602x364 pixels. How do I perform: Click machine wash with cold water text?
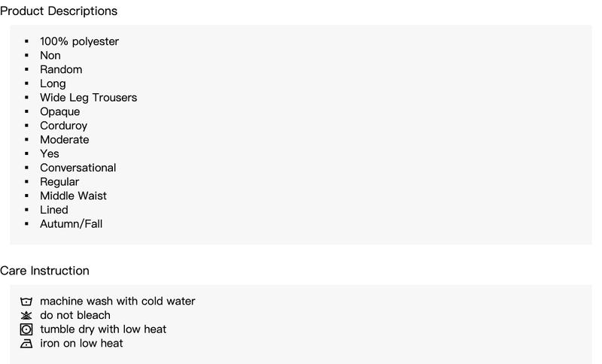(117, 301)
